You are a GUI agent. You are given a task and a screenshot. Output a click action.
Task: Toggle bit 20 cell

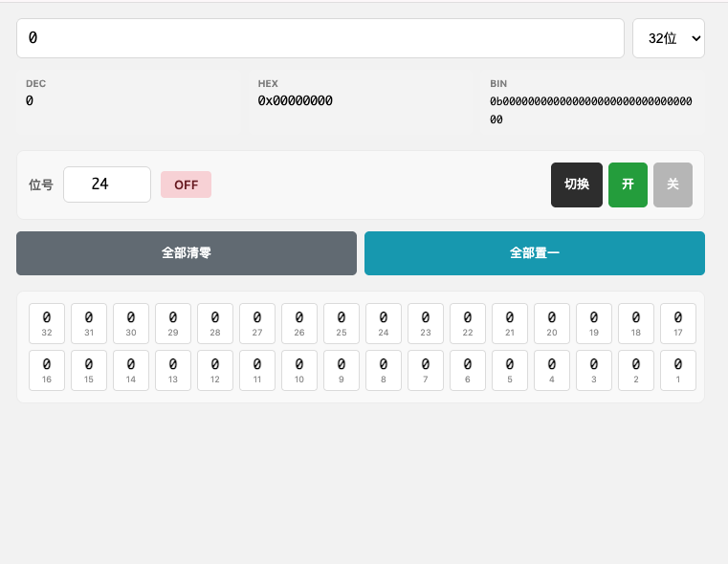click(x=552, y=322)
